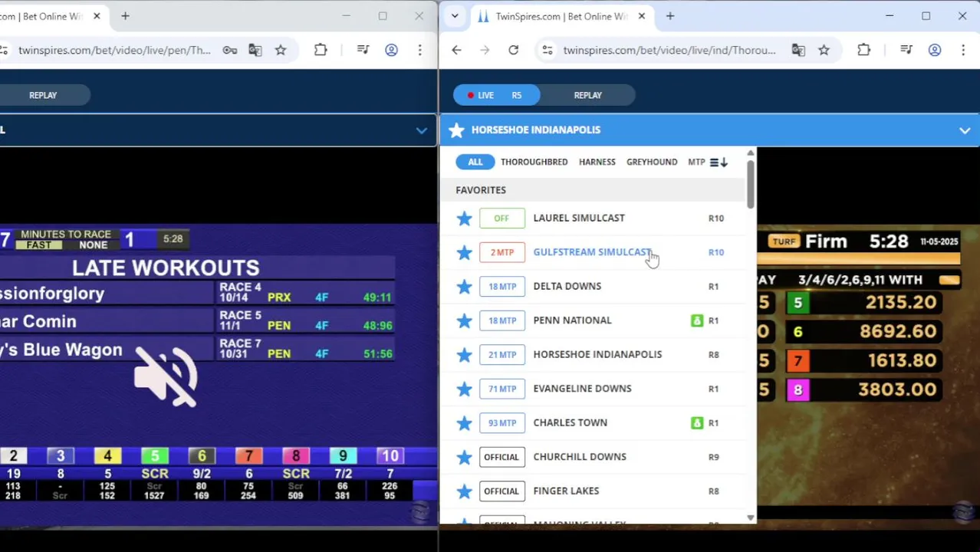
Task: Toggle favorite star for Delta Downs
Action: 464,287
